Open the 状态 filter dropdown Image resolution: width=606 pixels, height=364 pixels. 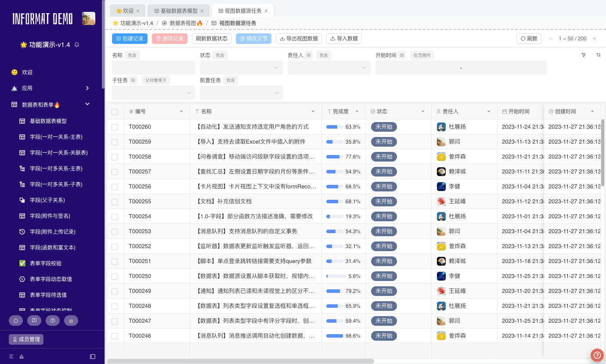click(241, 68)
